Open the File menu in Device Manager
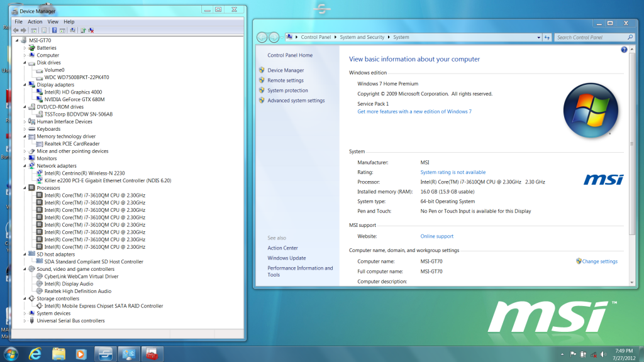The image size is (644, 362). [x=18, y=22]
